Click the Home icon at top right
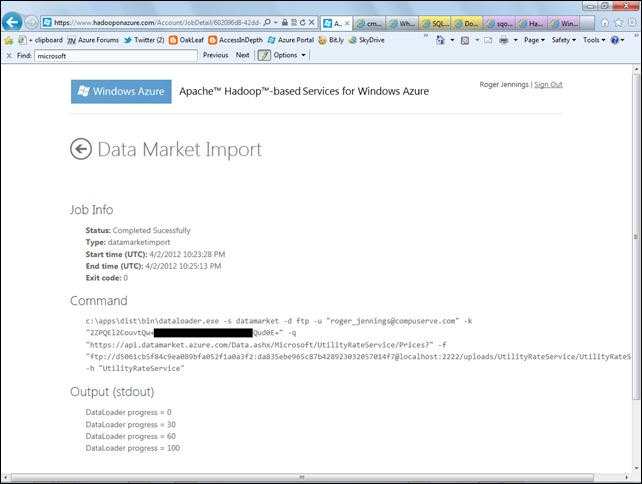 (x=605, y=23)
